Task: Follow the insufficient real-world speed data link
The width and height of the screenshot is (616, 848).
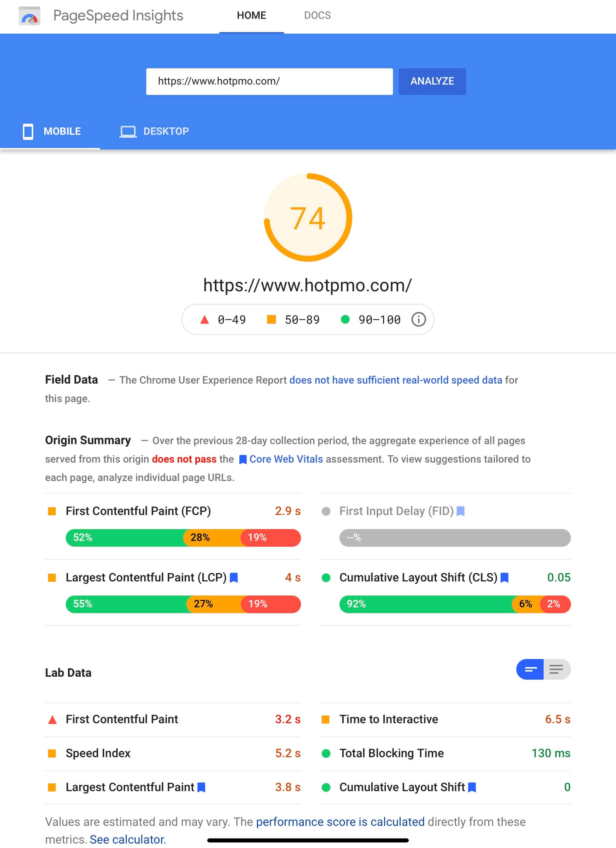Action: click(395, 380)
